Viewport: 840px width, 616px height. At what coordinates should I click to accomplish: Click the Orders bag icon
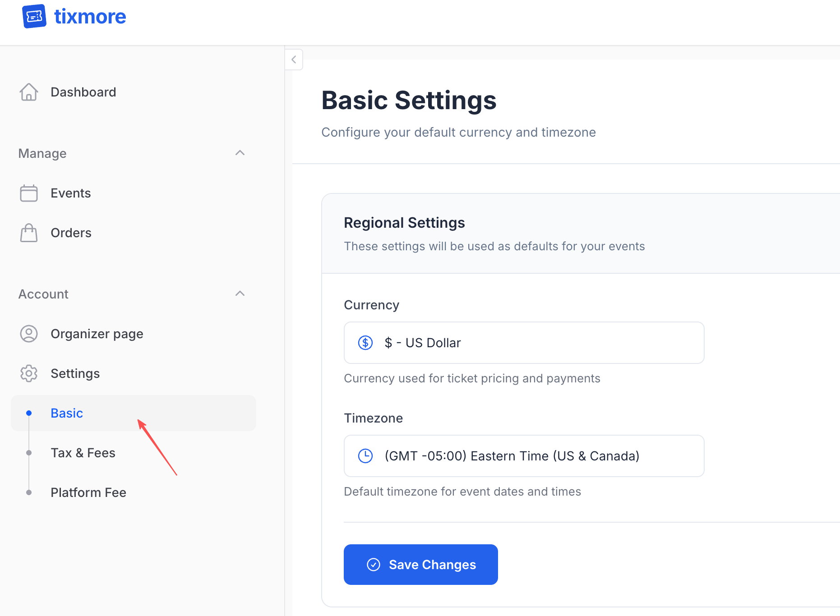[29, 232]
